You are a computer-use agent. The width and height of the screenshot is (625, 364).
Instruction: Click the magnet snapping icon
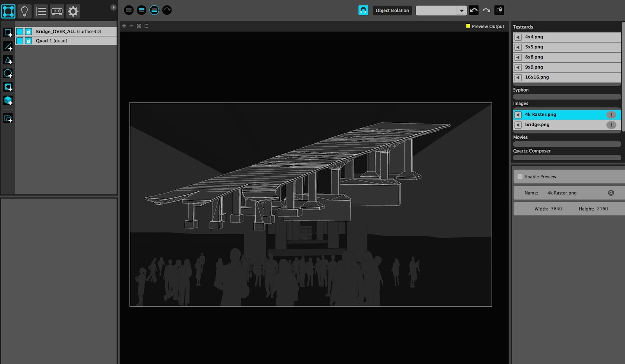[363, 11]
